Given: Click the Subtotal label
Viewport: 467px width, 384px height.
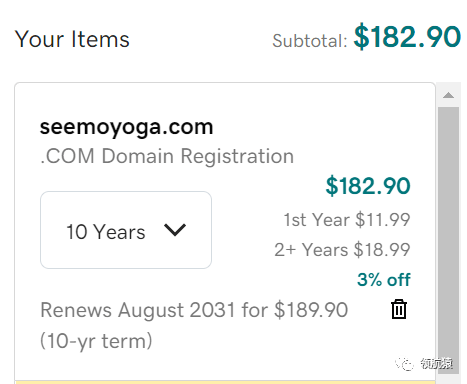Looking at the screenshot, I should 310,41.
